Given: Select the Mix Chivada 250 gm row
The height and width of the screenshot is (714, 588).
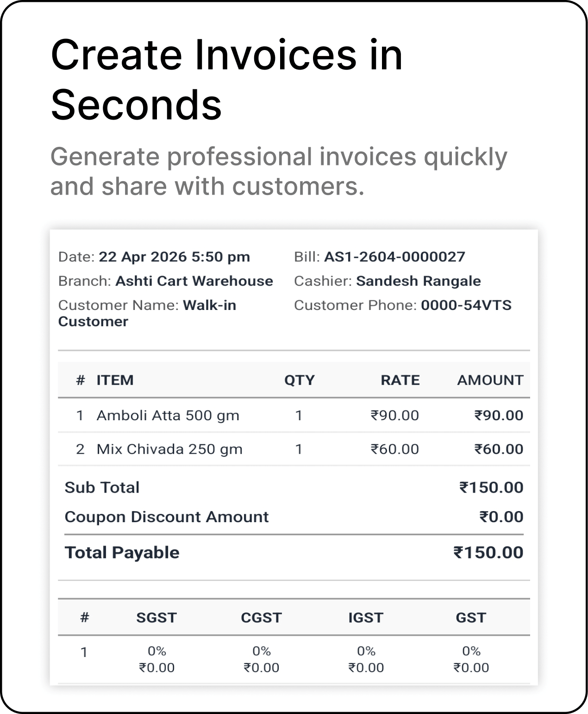Looking at the screenshot, I should [294, 449].
